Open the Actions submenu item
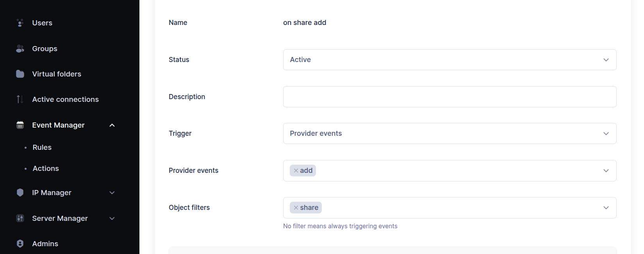The image size is (644, 254). click(46, 169)
